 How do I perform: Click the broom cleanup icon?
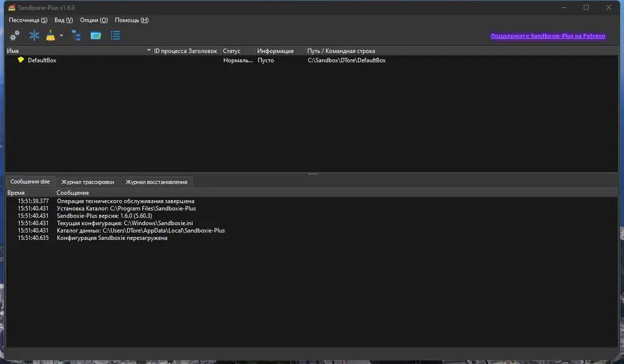(51, 36)
